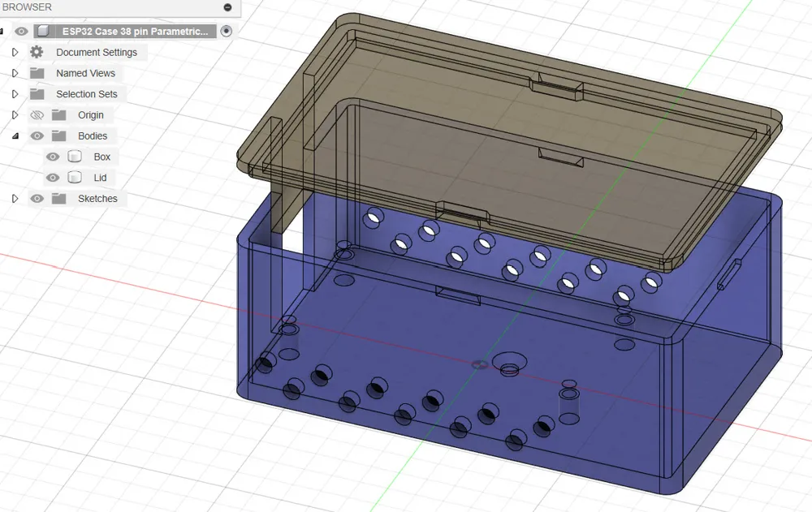
Task: Show the hidden Origin folder
Action: point(37,115)
